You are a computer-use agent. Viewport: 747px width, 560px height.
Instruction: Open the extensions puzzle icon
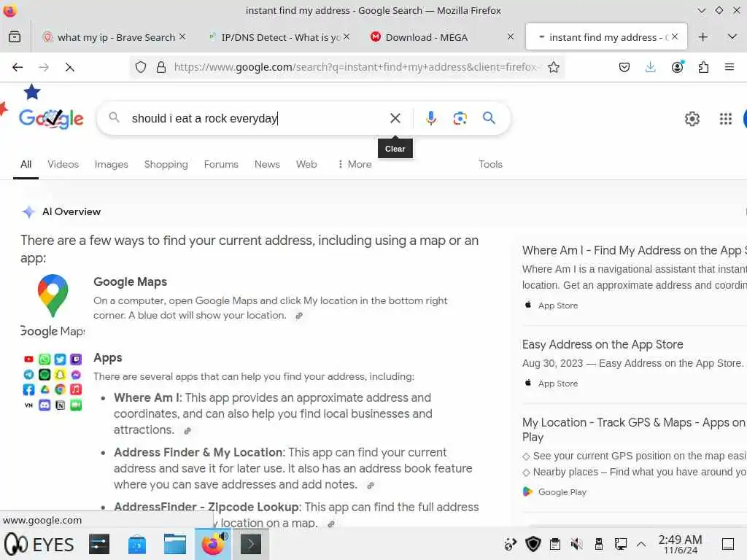[x=703, y=67]
